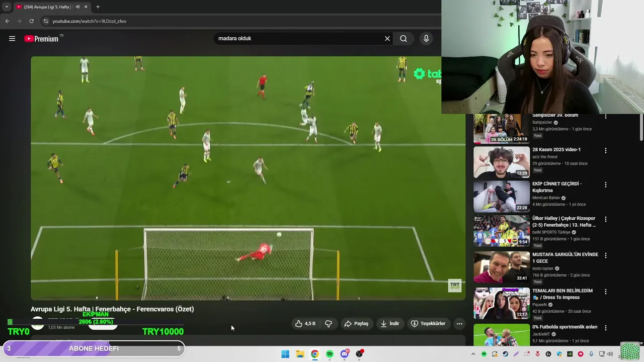Click the video player area
The image size is (644, 362).
pos(248,178)
